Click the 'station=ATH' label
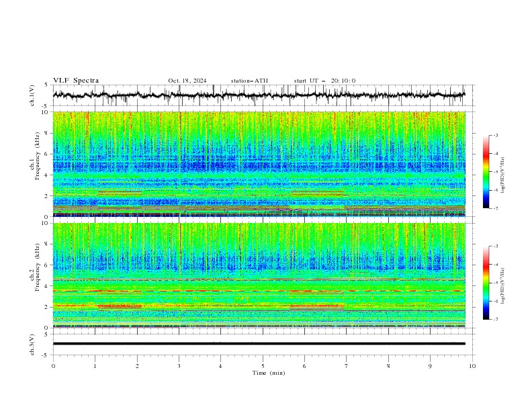Screen dimensions: 532x411 249,81
